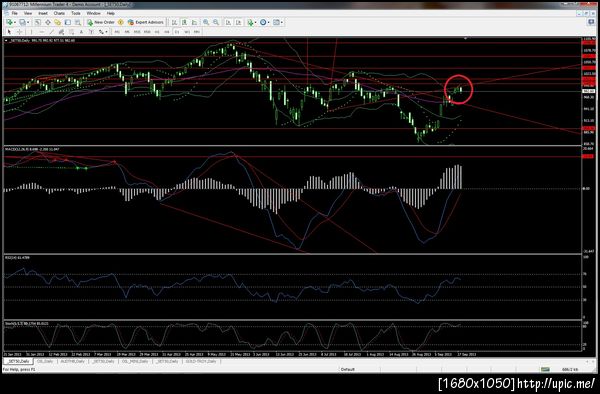Select the text label tool
Image resolution: width=600 pixels, height=394 pixels.
coord(91,32)
